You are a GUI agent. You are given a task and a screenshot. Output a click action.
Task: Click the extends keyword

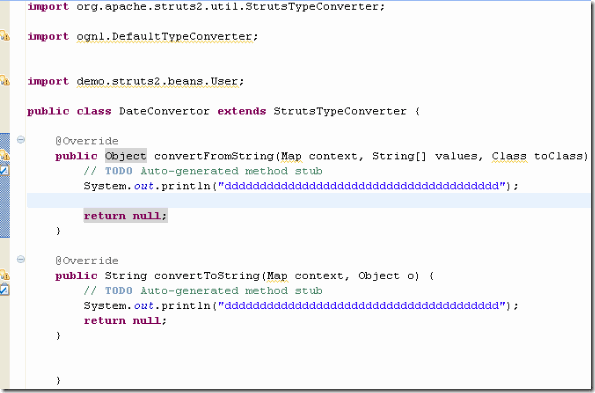coord(241,111)
